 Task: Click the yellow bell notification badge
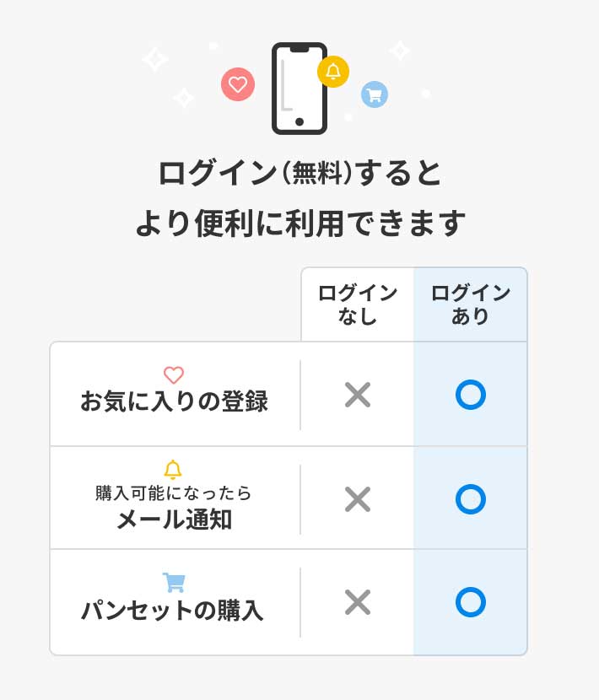click(333, 72)
